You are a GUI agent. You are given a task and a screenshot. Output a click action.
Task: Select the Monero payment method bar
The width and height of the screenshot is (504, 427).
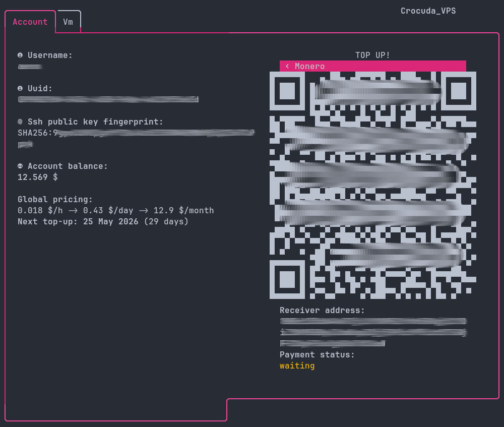pyautogui.click(x=373, y=66)
